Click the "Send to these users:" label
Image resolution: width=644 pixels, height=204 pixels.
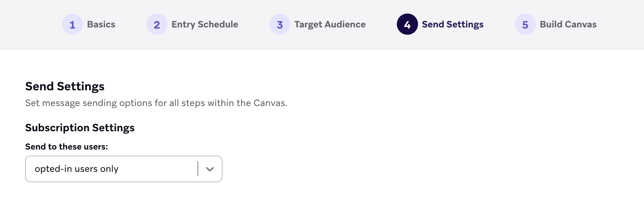(66, 147)
